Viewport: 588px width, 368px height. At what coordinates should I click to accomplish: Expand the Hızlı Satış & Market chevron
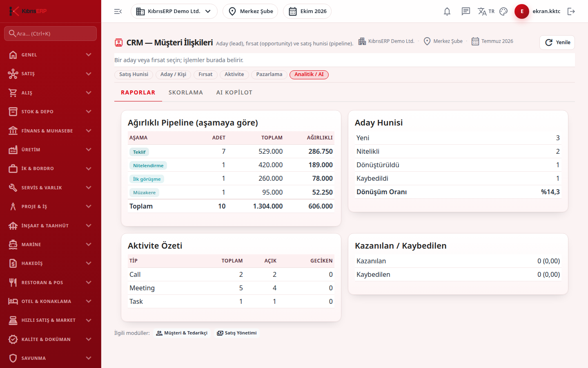[x=89, y=320]
